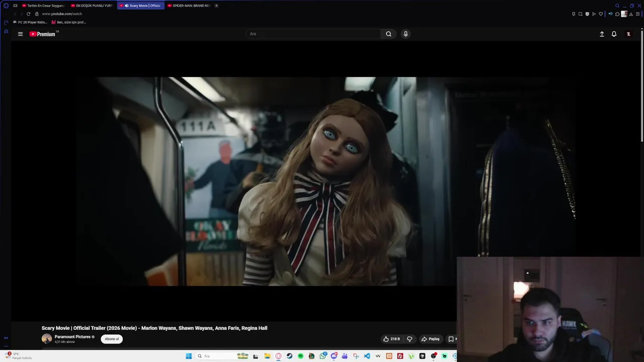The height and width of the screenshot is (362, 644).
Task: Like the video showing 218 B
Action: tap(391, 339)
